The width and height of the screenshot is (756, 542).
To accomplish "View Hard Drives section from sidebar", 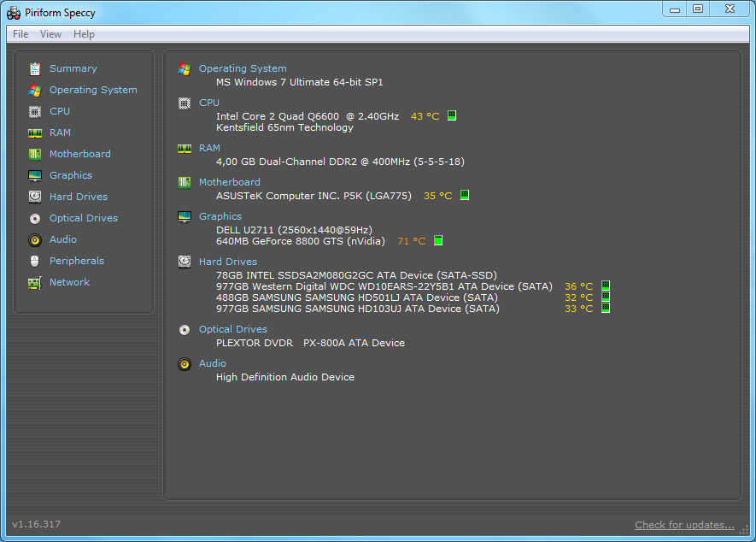I will [x=79, y=197].
